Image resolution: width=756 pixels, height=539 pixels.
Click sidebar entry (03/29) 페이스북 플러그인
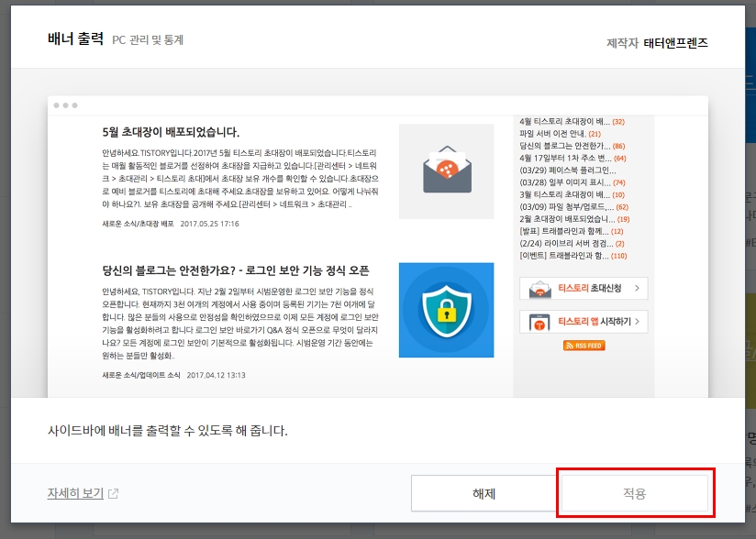568,170
